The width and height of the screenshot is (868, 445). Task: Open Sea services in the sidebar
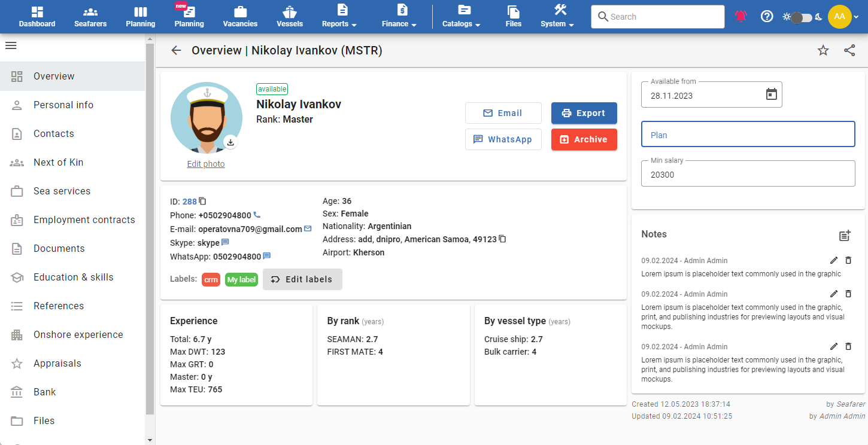tap(62, 191)
